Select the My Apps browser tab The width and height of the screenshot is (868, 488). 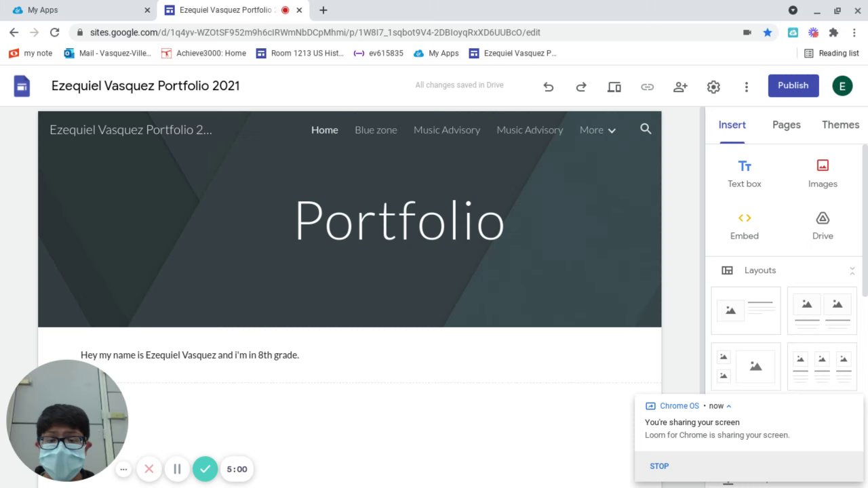[x=81, y=10]
